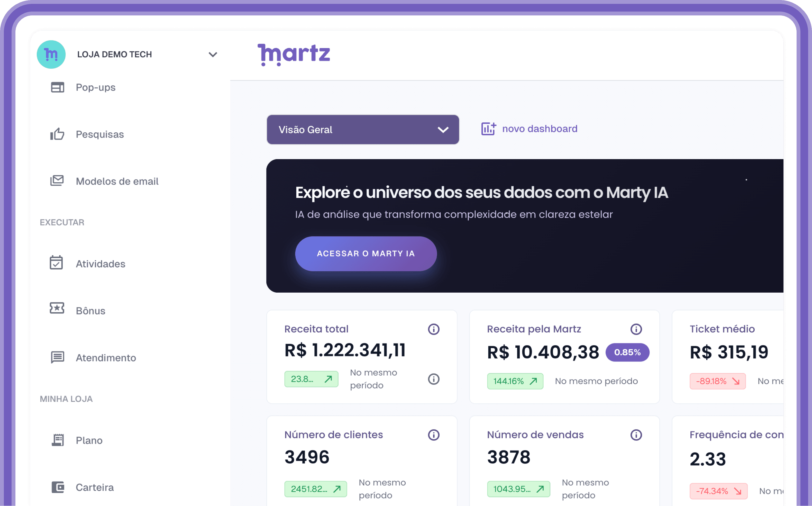Viewport: 812px width, 506px height.
Task: Open the Visão Geral dashboard selector
Action: 362,130
